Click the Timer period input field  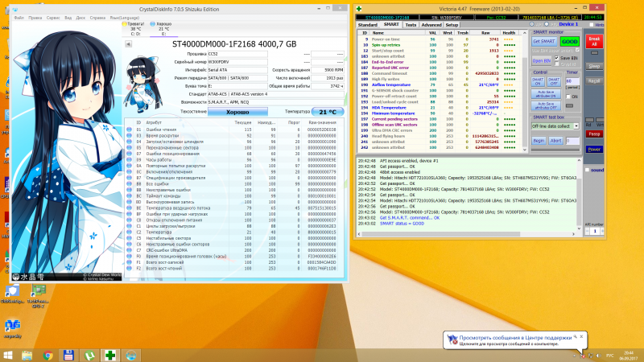[x=572, y=81]
